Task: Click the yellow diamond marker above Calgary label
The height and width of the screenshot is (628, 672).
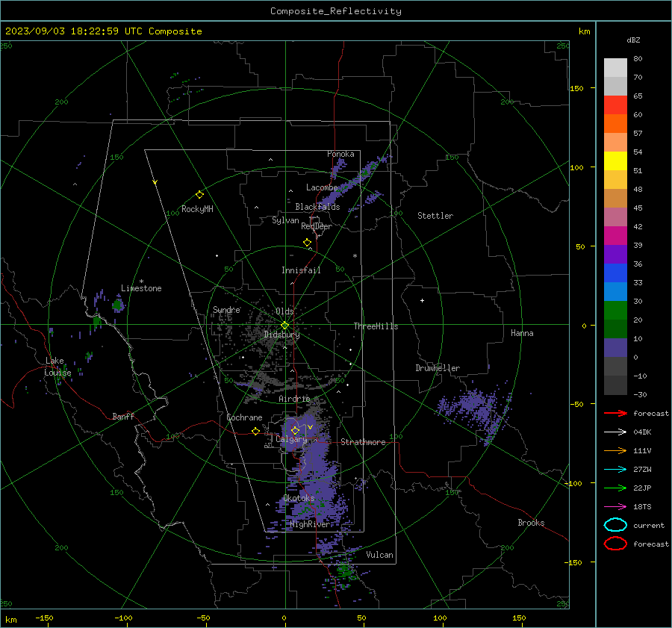Action: coord(295,430)
